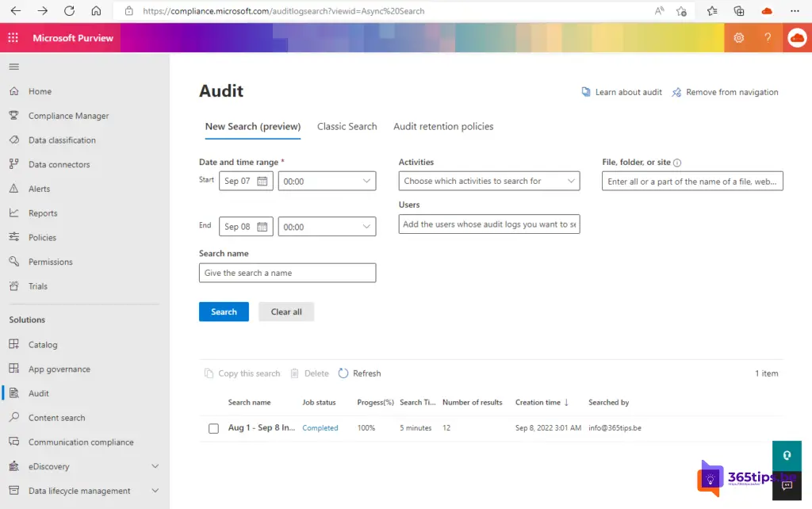Reload the page with browser refresh

[70, 11]
